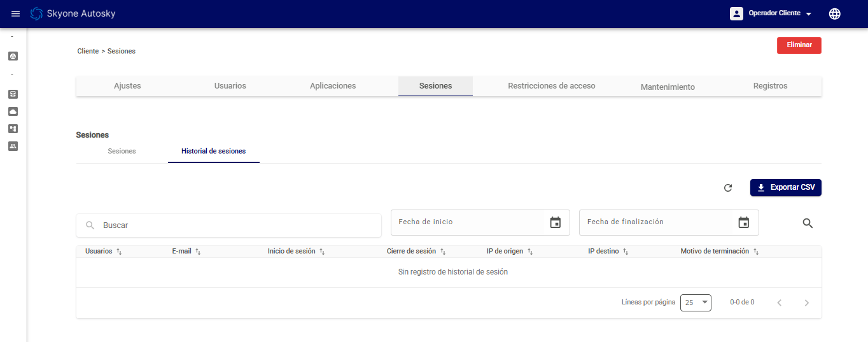The width and height of the screenshot is (868, 342).
Task: Click the Skyone Autosky logo
Action: coord(73,13)
